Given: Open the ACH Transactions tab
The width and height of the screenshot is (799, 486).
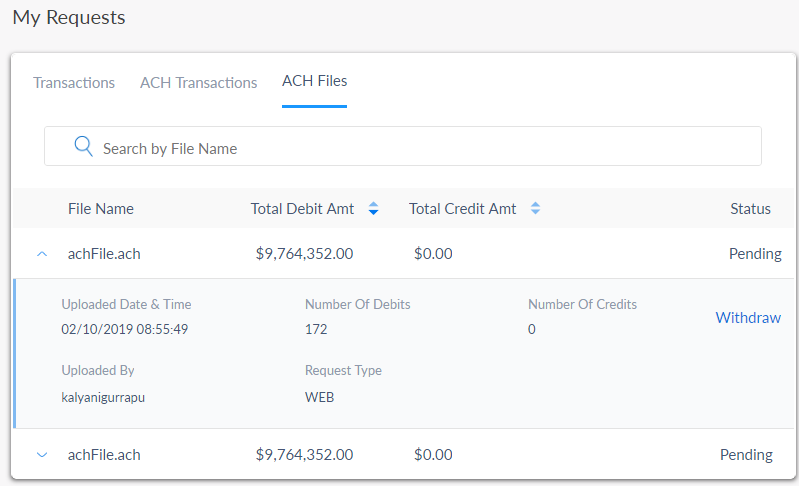Looking at the screenshot, I should click(x=198, y=83).
